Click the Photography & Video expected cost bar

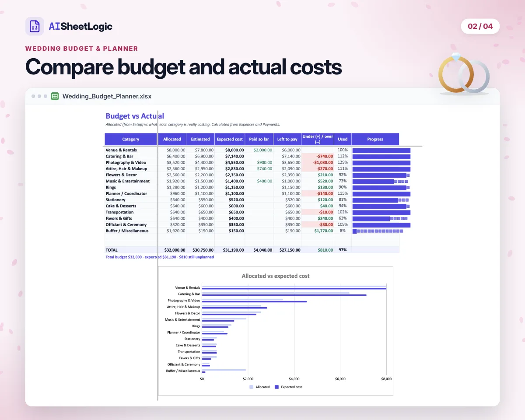tap(254, 301)
